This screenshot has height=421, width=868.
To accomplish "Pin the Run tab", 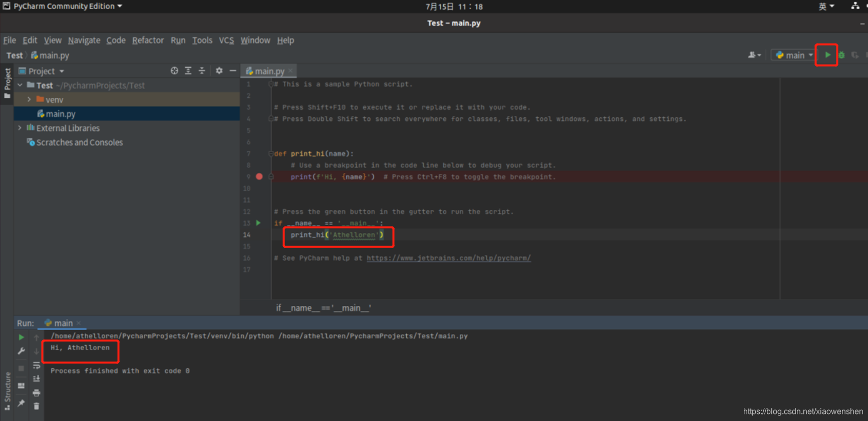I will pyautogui.click(x=21, y=403).
